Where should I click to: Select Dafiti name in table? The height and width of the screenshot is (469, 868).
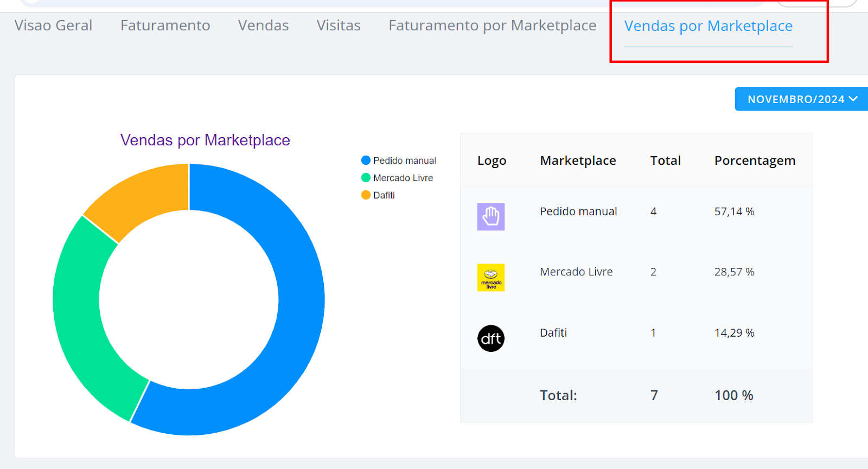tap(553, 332)
